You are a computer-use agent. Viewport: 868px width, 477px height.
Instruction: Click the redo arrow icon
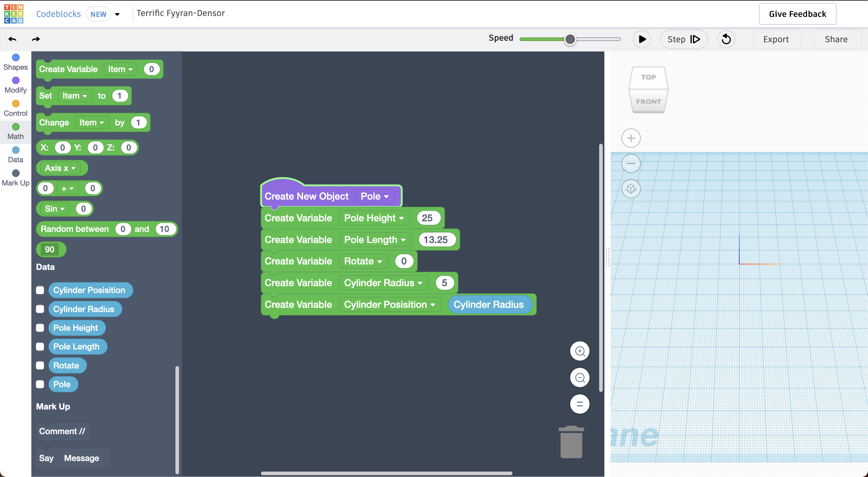click(x=36, y=39)
